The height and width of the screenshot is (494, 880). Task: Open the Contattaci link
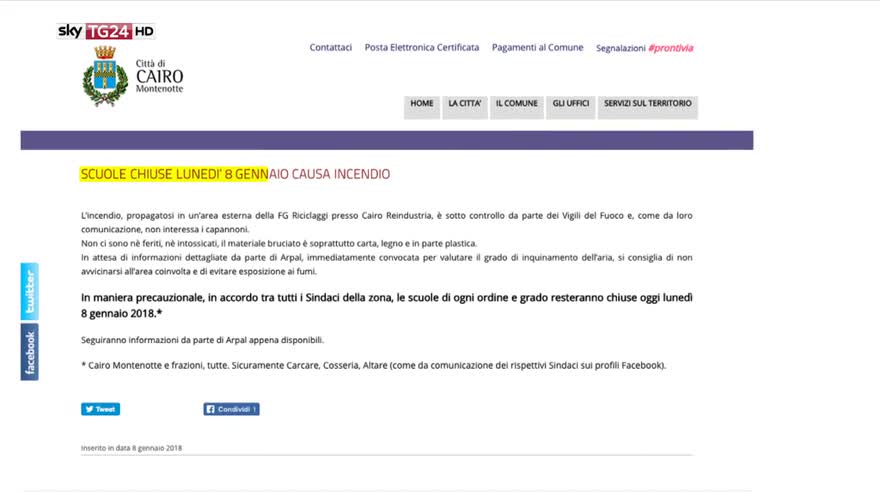click(330, 48)
